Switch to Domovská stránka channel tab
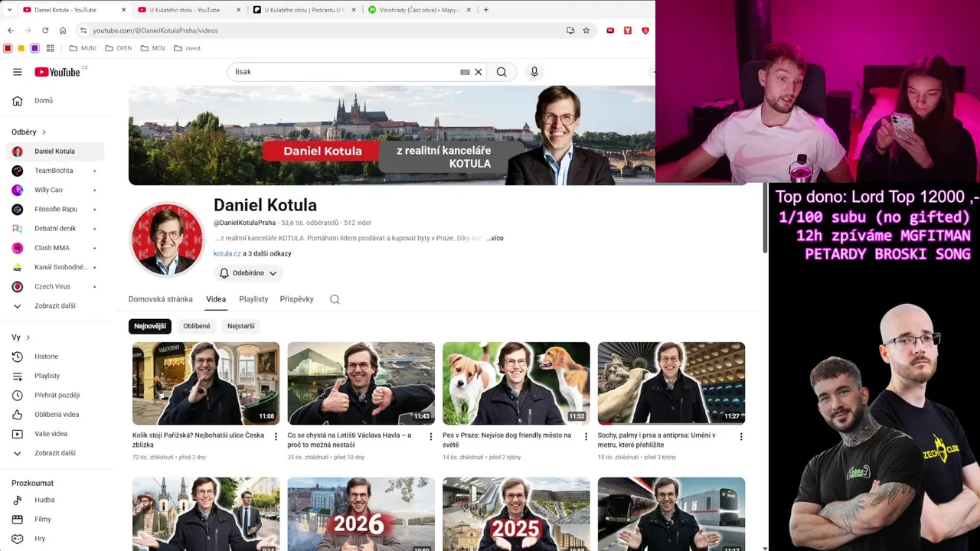Screen dimensions: 980x551 click(160, 299)
